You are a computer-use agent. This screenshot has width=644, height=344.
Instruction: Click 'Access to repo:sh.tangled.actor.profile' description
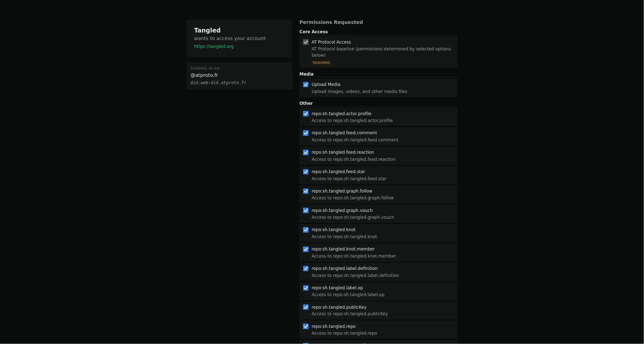coord(352,120)
